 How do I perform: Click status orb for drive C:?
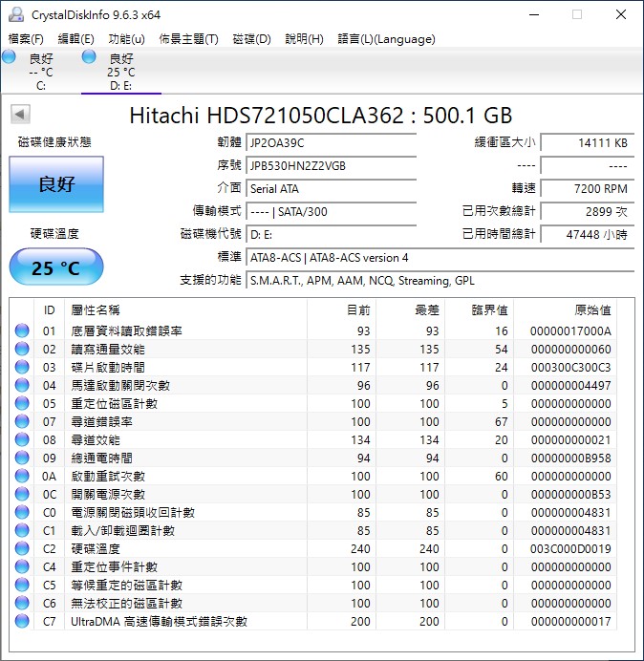[x=9, y=57]
